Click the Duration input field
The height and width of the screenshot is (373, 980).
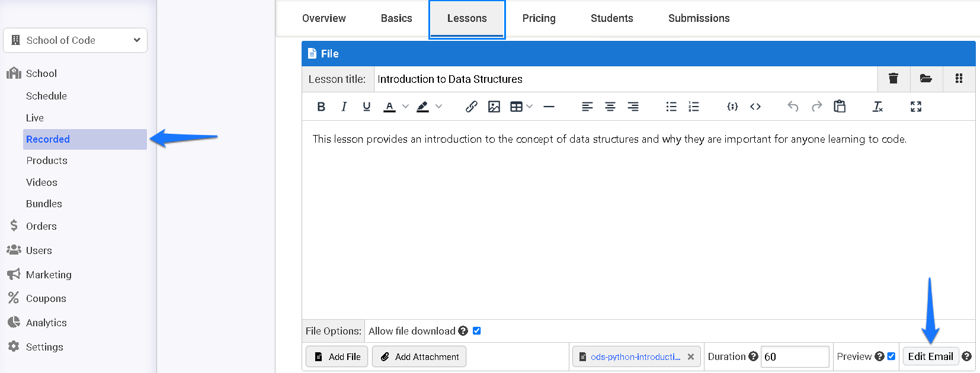pos(795,356)
